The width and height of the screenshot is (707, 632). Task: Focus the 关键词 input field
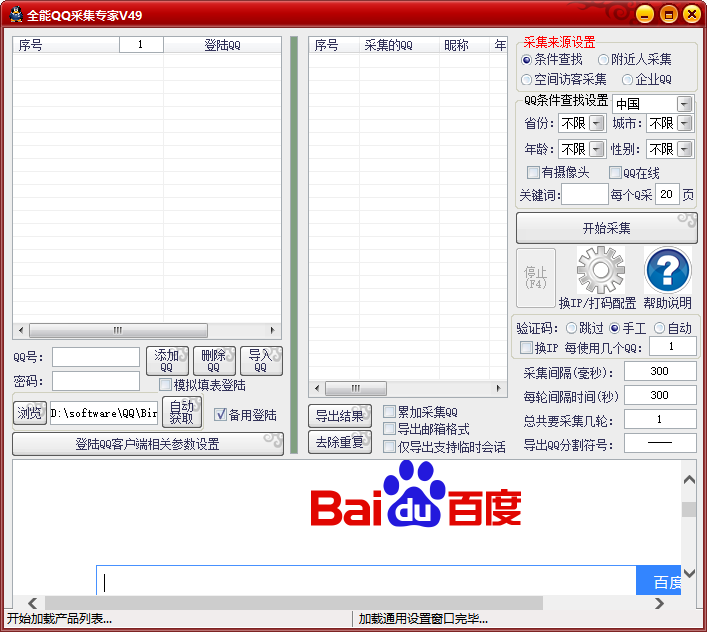pyautogui.click(x=585, y=194)
